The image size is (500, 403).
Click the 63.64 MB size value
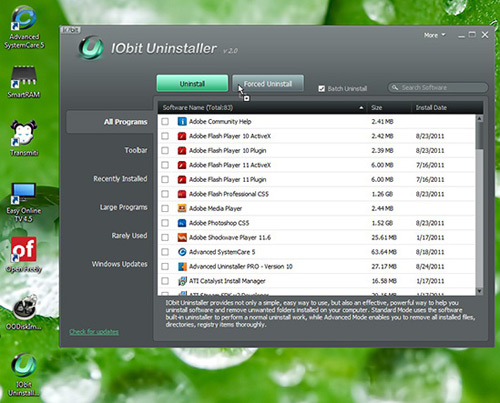[384, 252]
